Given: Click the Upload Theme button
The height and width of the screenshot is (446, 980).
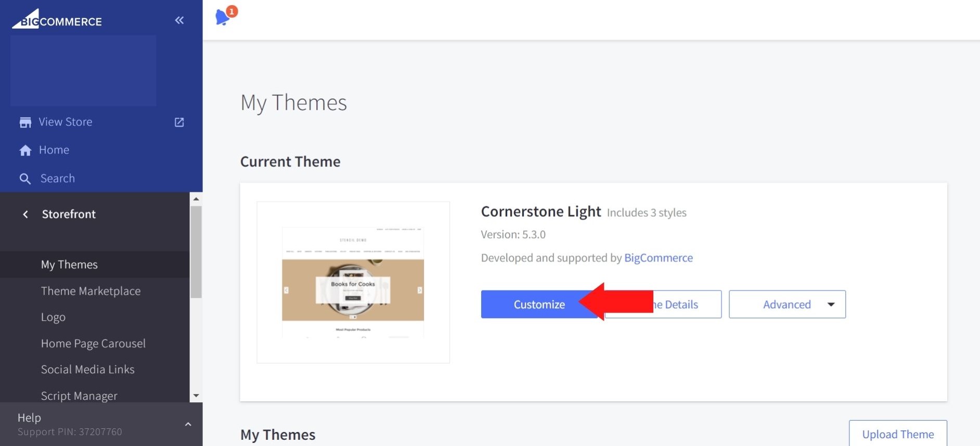Looking at the screenshot, I should click(x=897, y=434).
